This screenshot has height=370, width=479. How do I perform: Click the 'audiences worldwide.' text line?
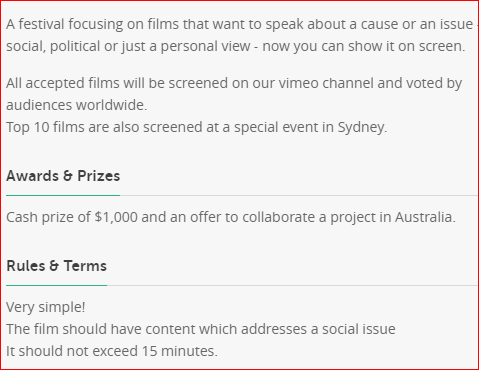pyautogui.click(x=77, y=105)
